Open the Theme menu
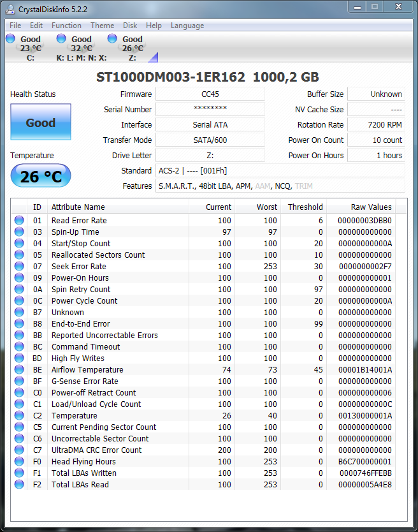418x532 pixels. (x=102, y=26)
